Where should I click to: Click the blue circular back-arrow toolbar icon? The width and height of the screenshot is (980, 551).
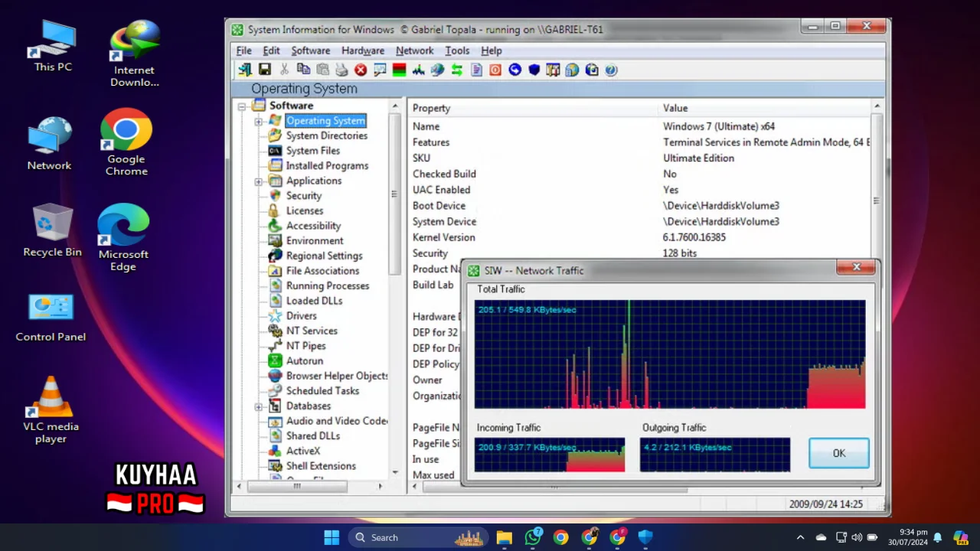[514, 70]
